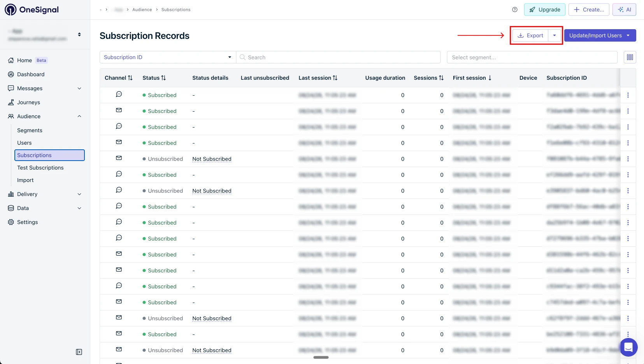Click Subscription ID column header
This screenshot has height=364, width=644.
coord(567,78)
